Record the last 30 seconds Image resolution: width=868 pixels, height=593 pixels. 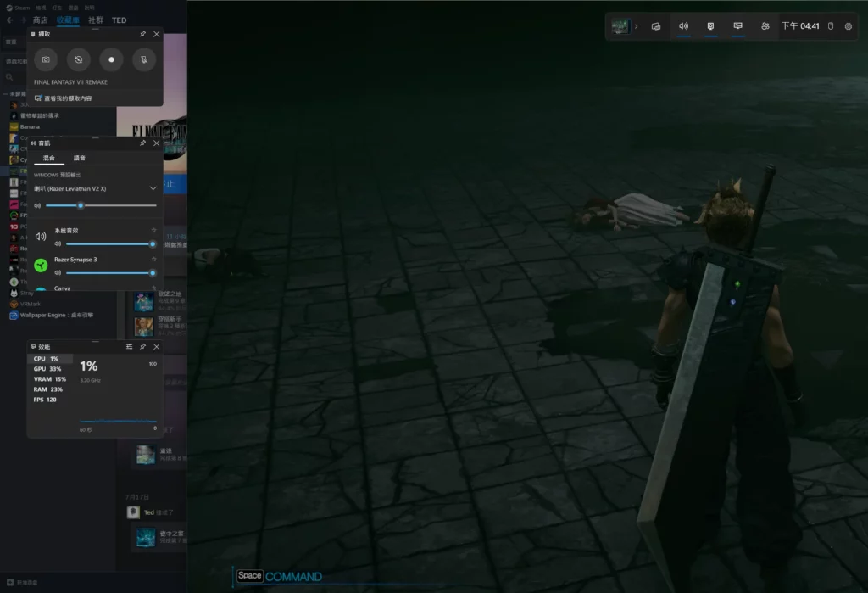pos(79,60)
